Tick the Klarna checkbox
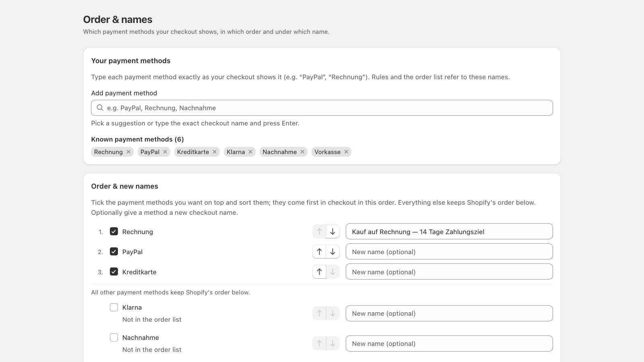 coord(114,307)
